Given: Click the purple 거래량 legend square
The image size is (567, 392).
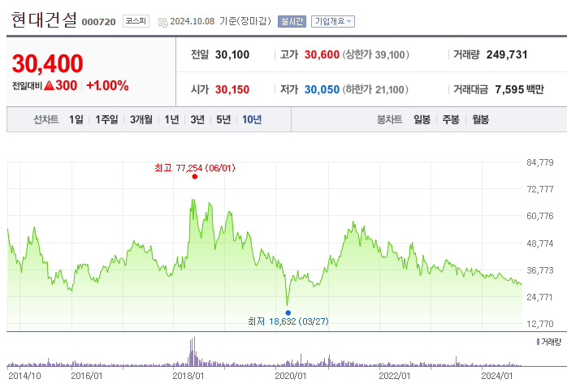Looking at the screenshot, I should click(x=538, y=342).
